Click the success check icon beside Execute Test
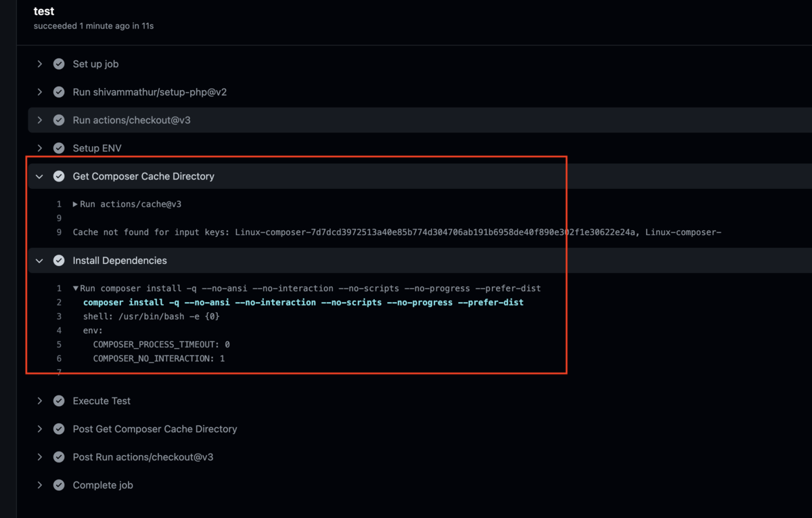The height and width of the screenshot is (518, 812). [59, 401]
